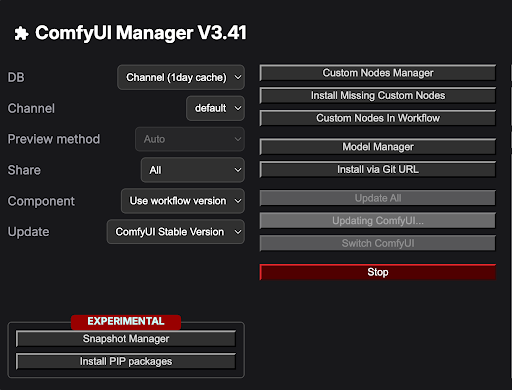Click Install via Git URL
Image resolution: width=512 pixels, height=390 pixels.
[x=378, y=169]
